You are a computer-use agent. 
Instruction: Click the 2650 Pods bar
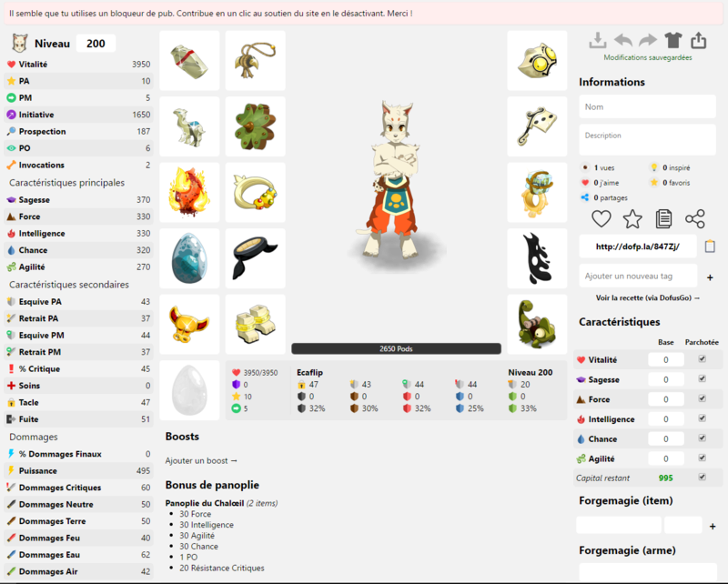click(396, 348)
